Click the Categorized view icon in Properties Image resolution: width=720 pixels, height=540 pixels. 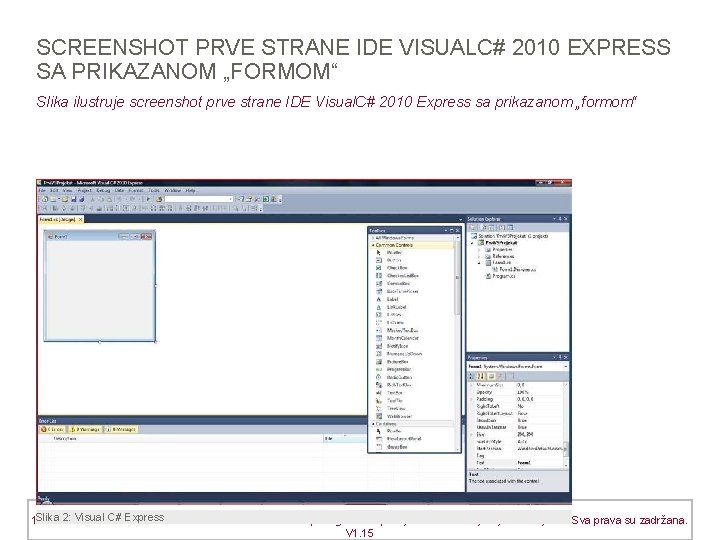click(x=472, y=376)
